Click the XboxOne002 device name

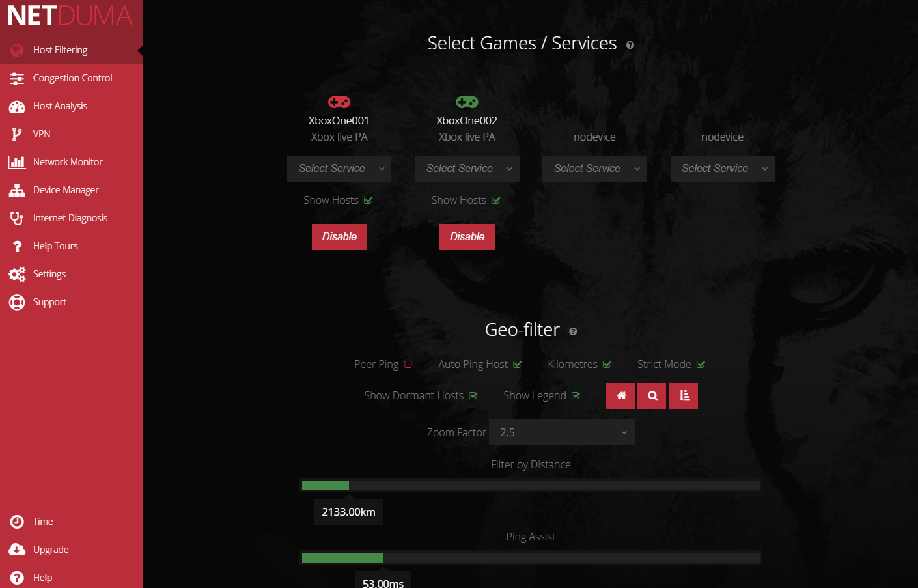467,120
